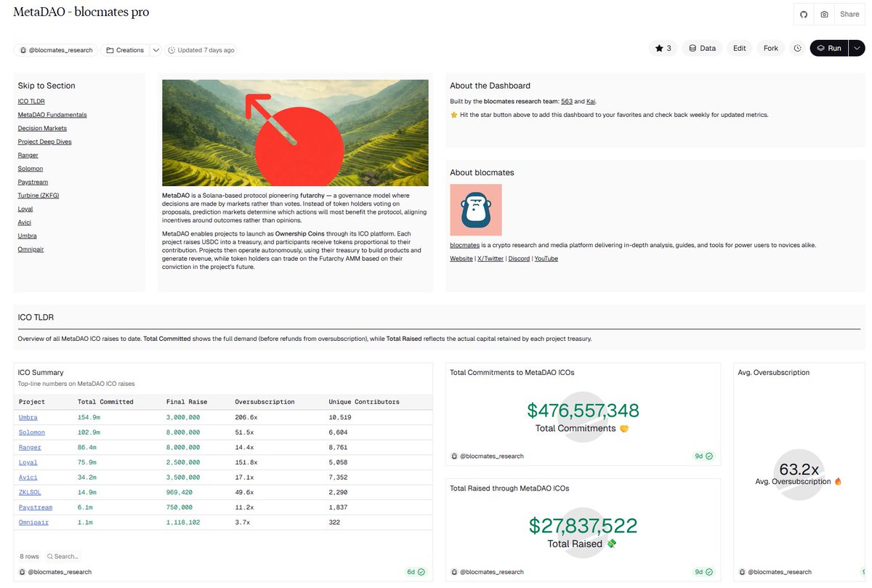Image resolution: width=872 pixels, height=588 pixels.
Task: Open the X/Twitter link
Action: point(490,259)
